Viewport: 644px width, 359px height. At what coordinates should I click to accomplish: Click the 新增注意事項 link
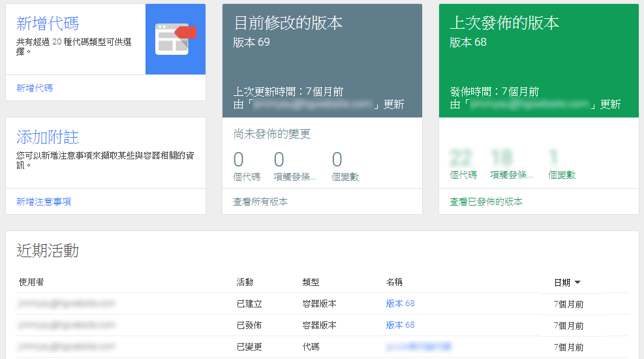(44, 202)
